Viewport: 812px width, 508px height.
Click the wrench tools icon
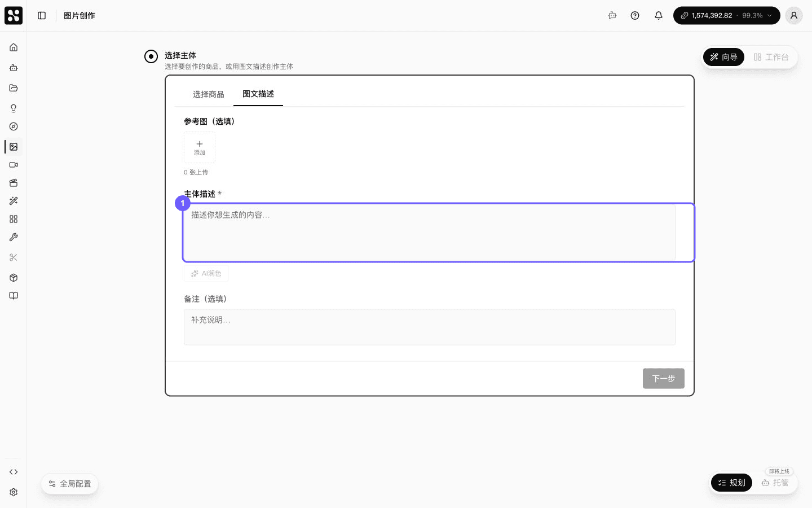[14, 237]
